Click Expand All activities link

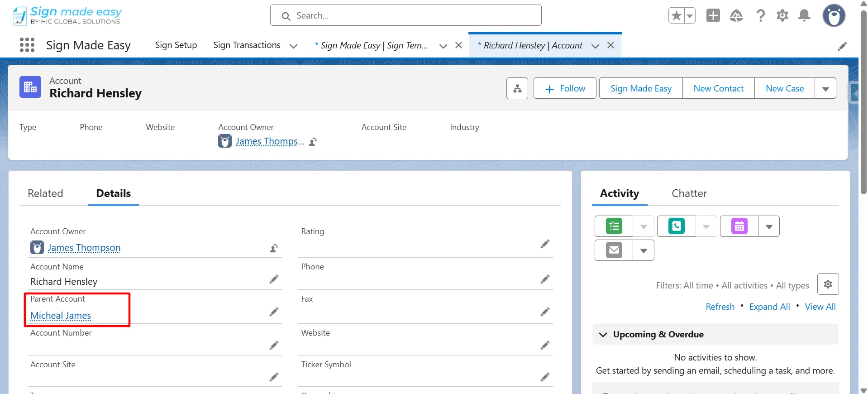pos(769,307)
